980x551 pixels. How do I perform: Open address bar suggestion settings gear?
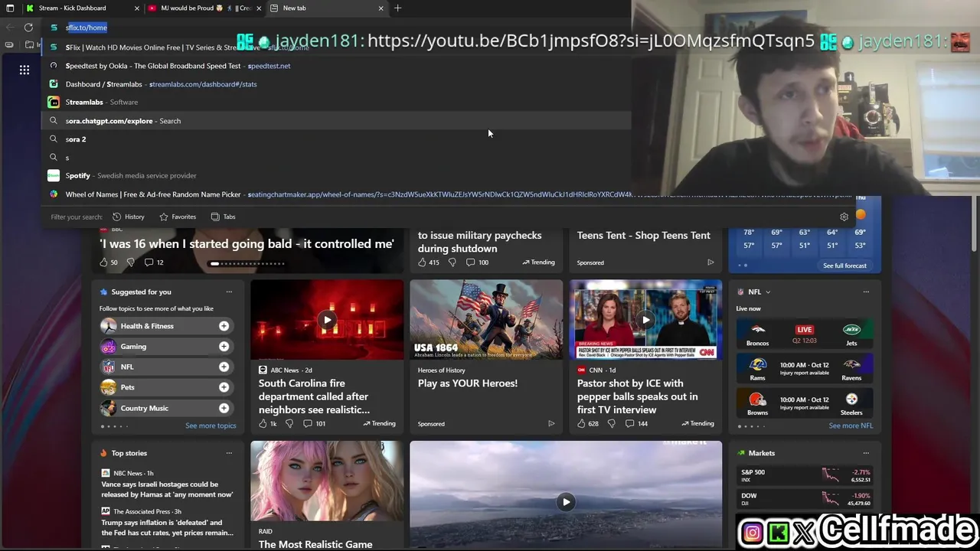pyautogui.click(x=844, y=217)
